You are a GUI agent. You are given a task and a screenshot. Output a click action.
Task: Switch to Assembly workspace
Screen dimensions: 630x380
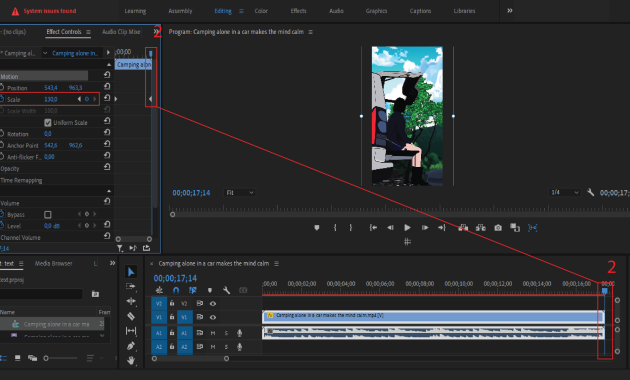[x=180, y=11]
